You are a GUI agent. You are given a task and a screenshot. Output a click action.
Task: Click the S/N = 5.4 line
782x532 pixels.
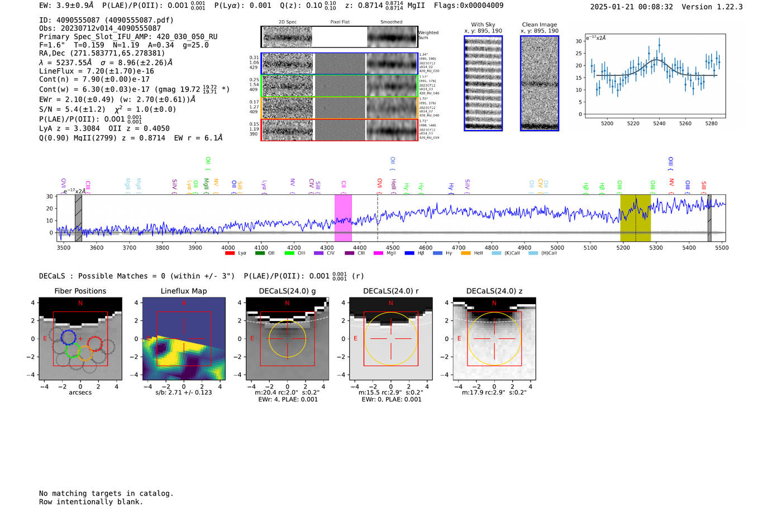click(108, 109)
